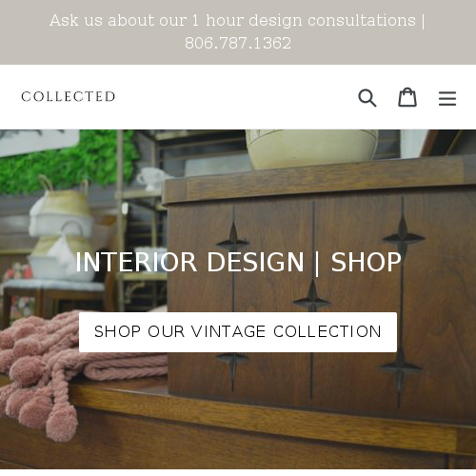476x476 pixels.
Task: Click Shop Our Vintage Collection button
Action: (238, 332)
